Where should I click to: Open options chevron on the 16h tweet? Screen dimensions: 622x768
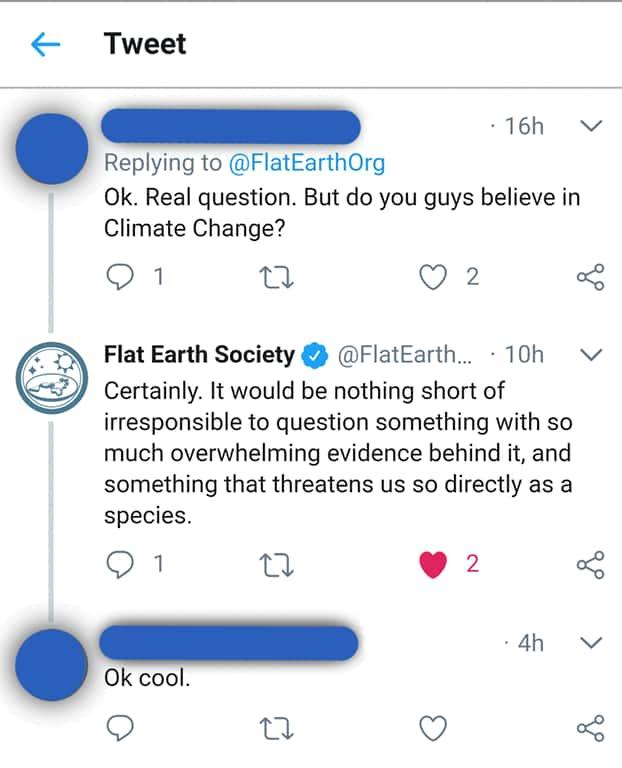[x=591, y=127]
